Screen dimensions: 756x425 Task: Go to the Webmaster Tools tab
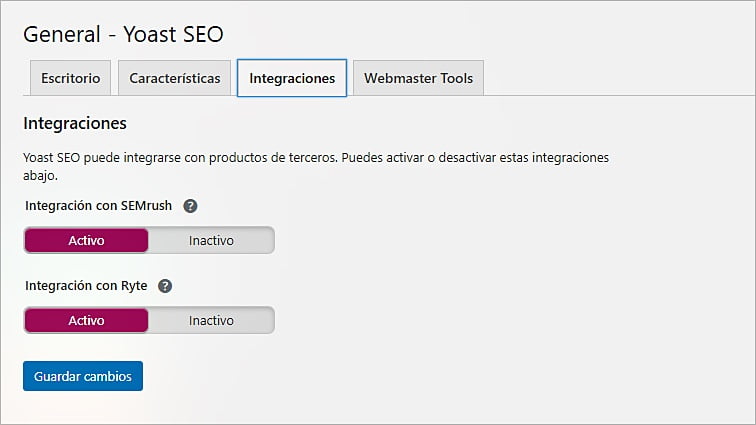coord(418,78)
